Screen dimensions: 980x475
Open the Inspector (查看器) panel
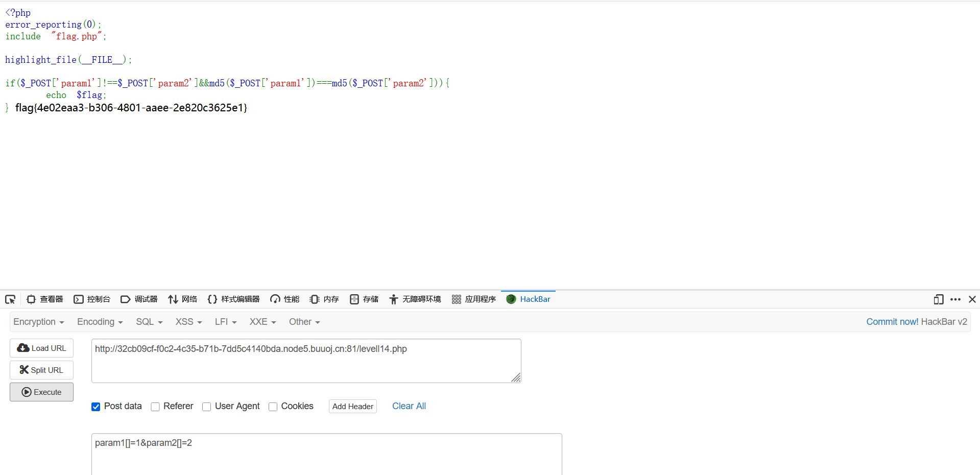45,299
